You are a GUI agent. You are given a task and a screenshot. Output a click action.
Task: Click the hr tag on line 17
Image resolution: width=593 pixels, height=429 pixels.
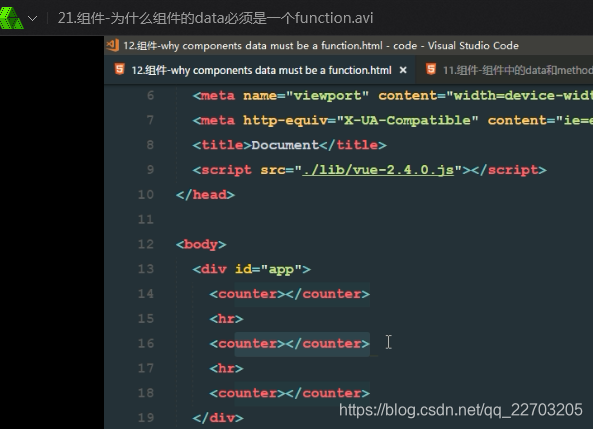point(227,368)
